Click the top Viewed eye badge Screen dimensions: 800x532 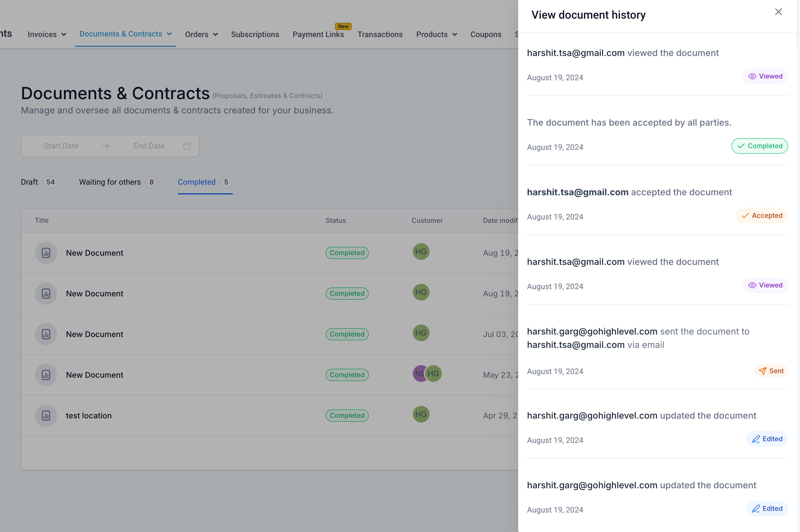coord(765,76)
